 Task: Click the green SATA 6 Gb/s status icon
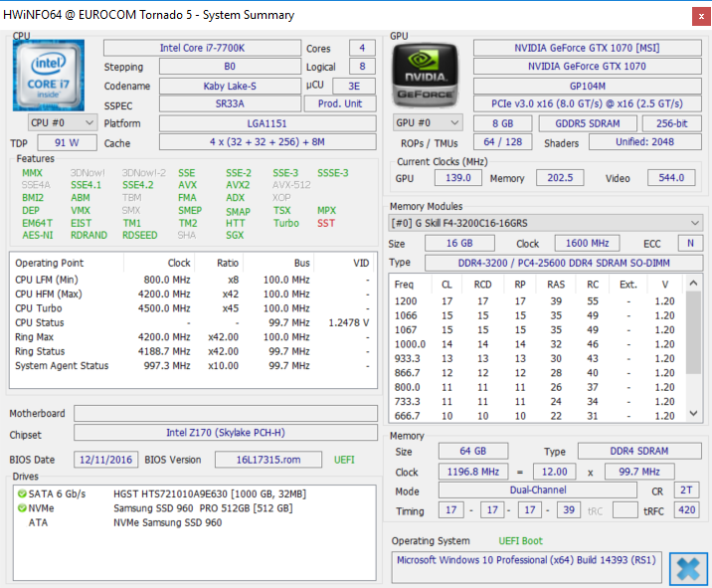click(21, 494)
